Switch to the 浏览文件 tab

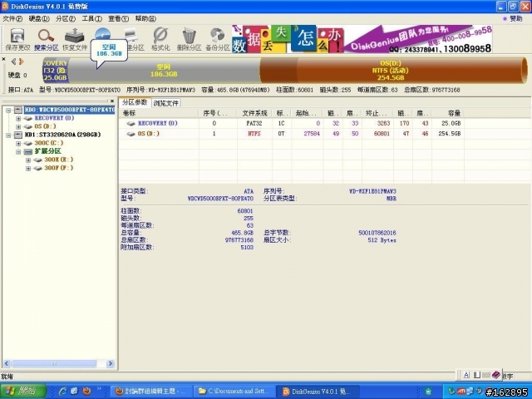166,103
